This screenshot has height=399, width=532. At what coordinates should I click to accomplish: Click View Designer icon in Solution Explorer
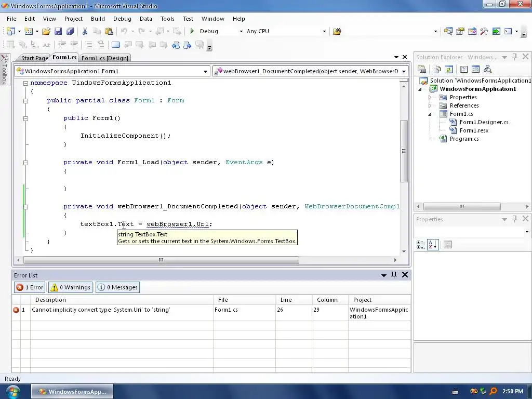[x=475, y=69]
